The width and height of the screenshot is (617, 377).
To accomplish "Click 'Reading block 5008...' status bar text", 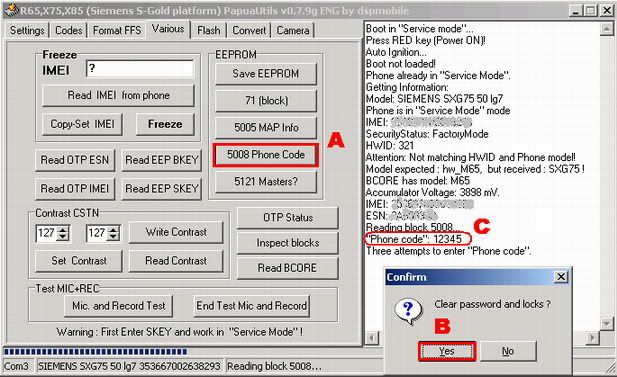I will pyautogui.click(x=274, y=366).
